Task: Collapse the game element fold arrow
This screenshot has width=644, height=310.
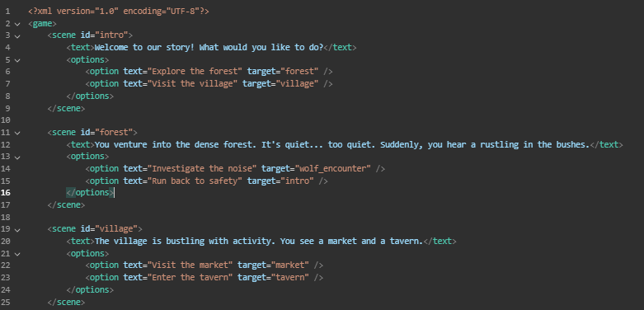Action: point(16,24)
